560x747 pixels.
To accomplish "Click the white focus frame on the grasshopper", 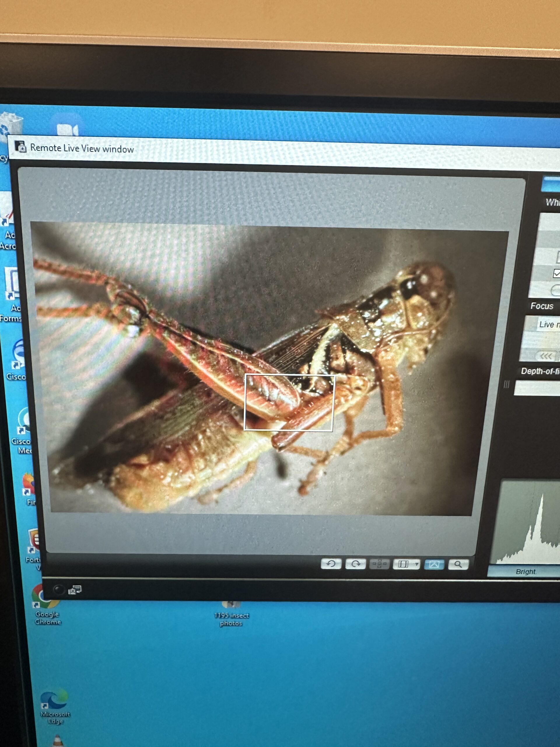I will tap(289, 403).
